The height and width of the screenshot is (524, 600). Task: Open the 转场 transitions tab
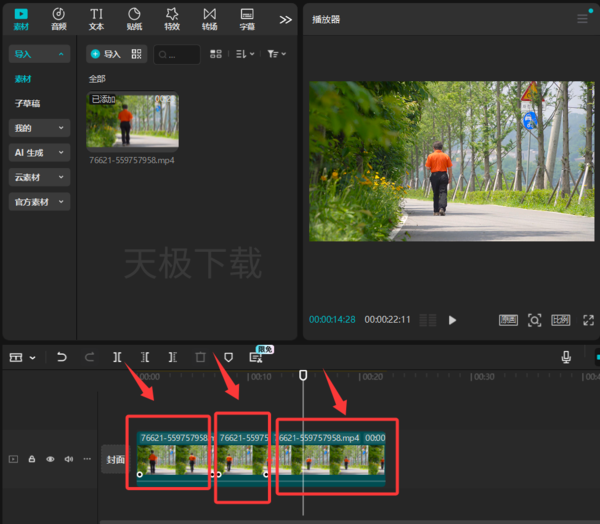point(210,19)
